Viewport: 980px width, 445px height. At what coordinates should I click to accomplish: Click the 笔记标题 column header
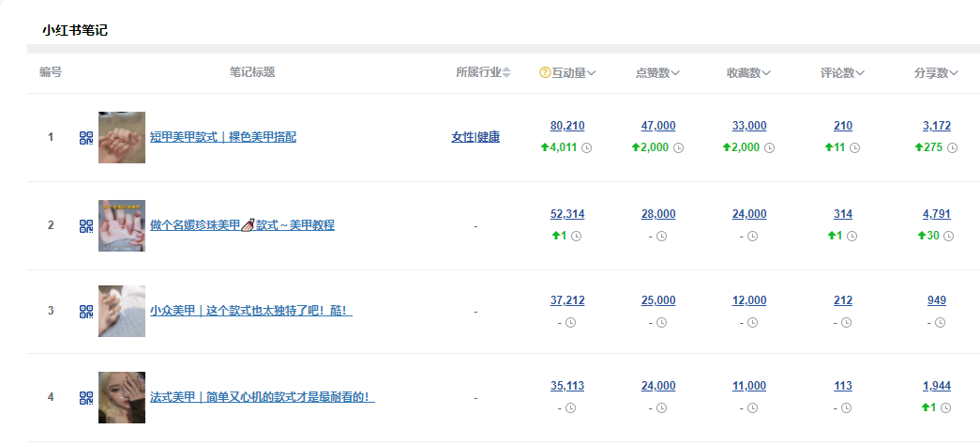pyautogui.click(x=252, y=72)
